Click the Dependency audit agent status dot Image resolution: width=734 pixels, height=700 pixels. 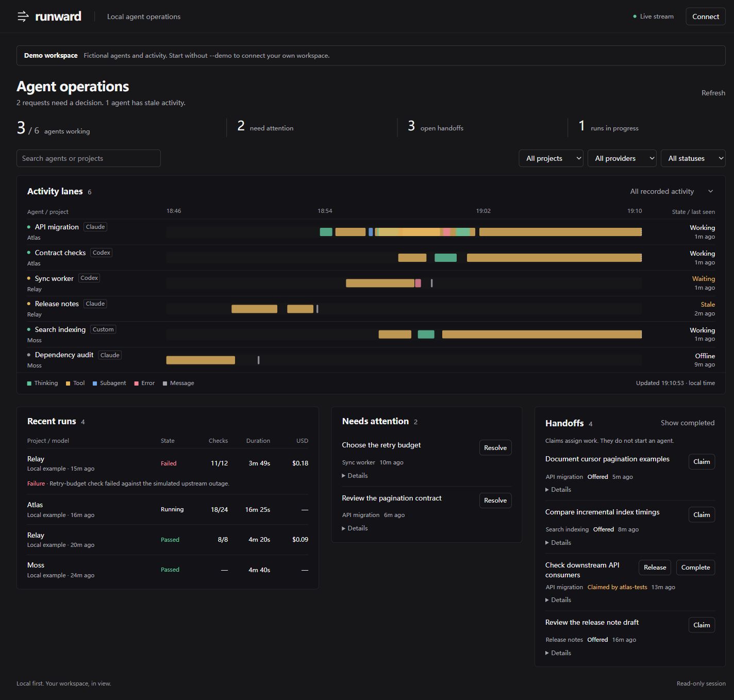29,355
